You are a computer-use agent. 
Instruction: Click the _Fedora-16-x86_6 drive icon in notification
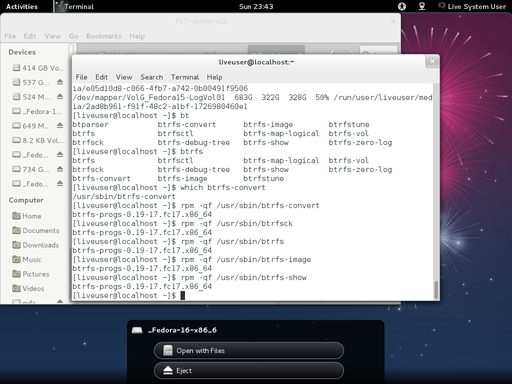(x=137, y=330)
